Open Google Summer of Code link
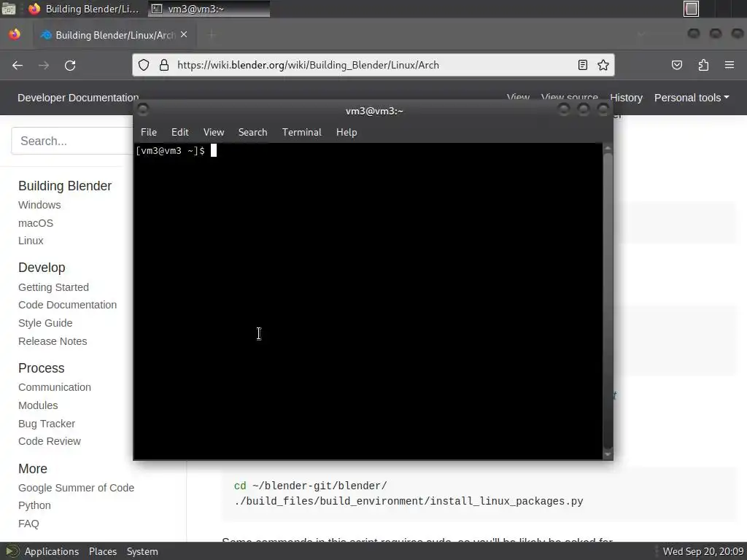 (x=76, y=488)
